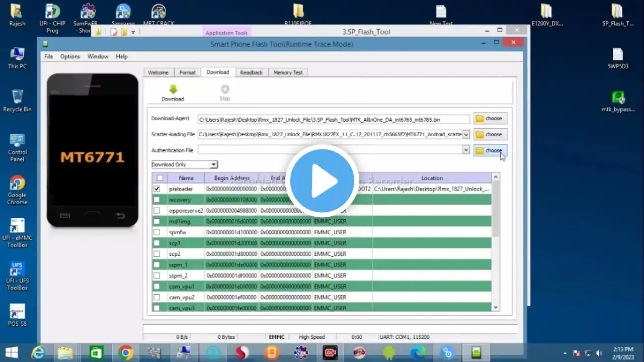Viewport: 644px width, 362px height.
Task: Check the recovery partition checkbox
Action: pos(157,200)
